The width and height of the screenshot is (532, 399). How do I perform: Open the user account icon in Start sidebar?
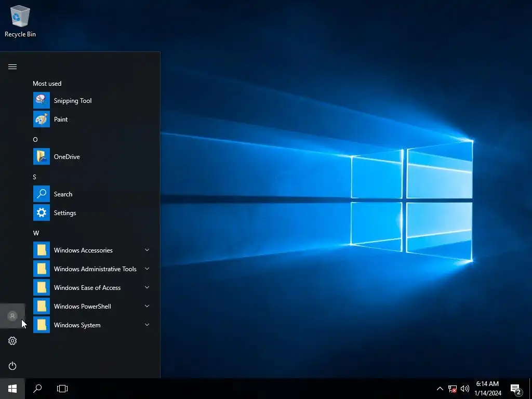point(12,316)
